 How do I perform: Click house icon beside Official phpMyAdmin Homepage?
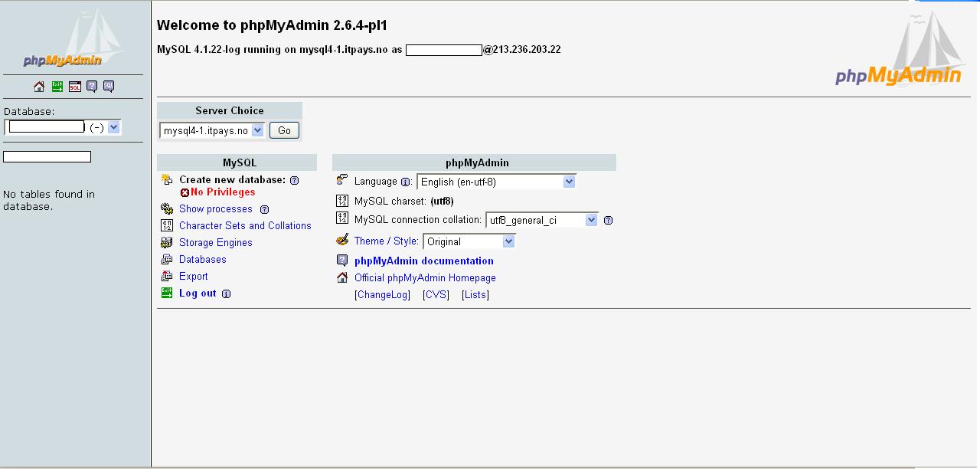point(342,277)
